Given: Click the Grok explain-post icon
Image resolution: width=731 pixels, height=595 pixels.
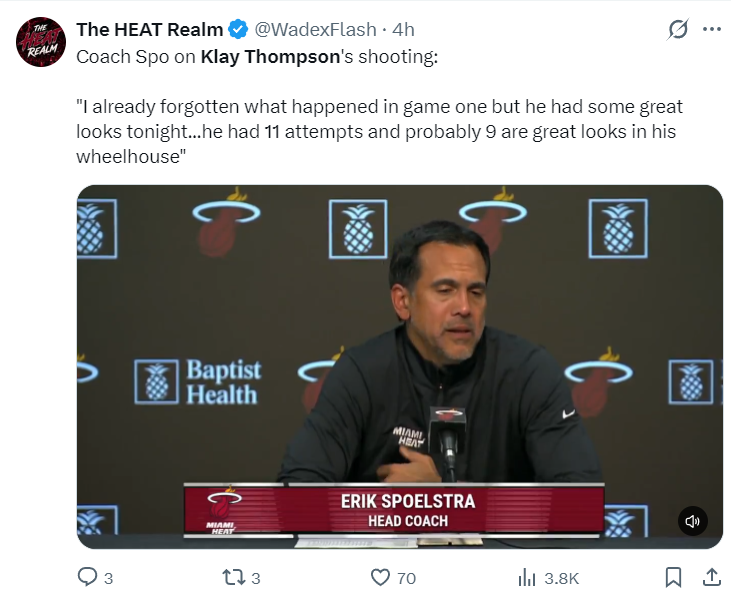Looking at the screenshot, I should coord(678,29).
